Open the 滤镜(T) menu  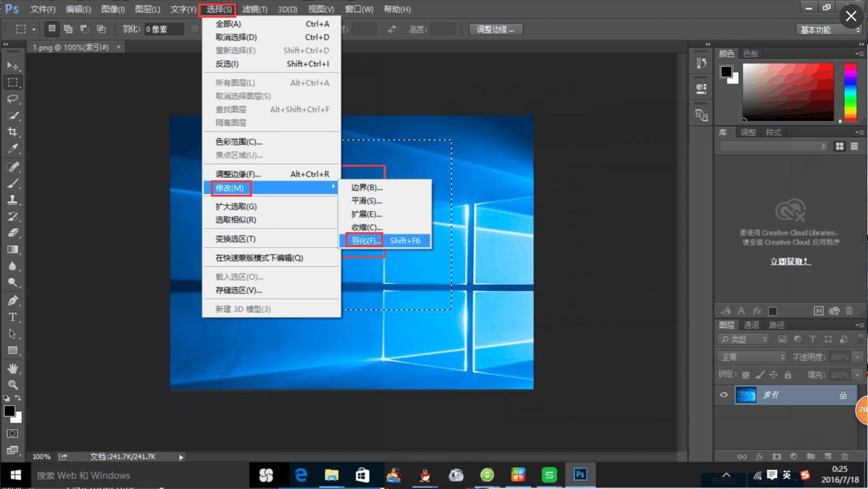click(255, 10)
